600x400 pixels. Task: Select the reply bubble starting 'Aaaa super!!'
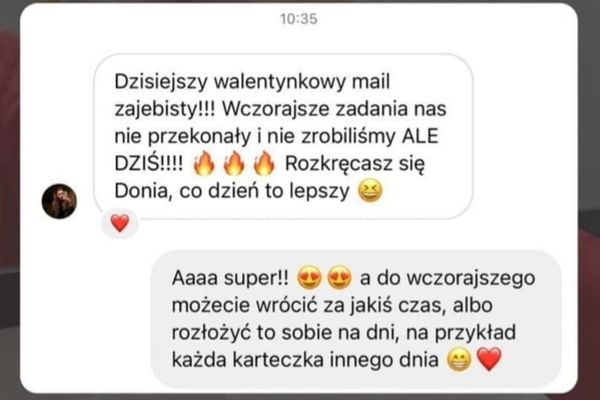coord(357,318)
